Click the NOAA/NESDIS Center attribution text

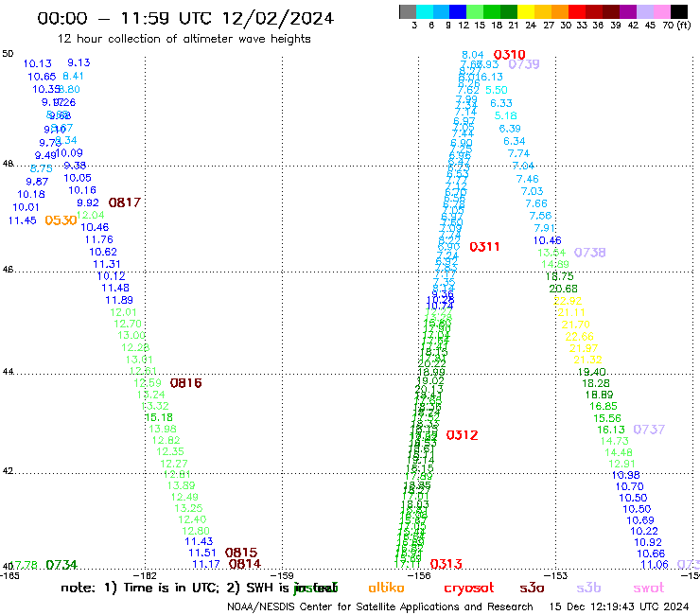point(380,606)
